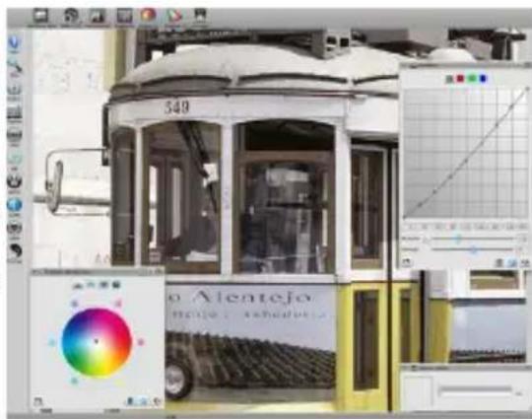Click the upper slider below the curves graph
532x419 pixels.
pos(472,239)
